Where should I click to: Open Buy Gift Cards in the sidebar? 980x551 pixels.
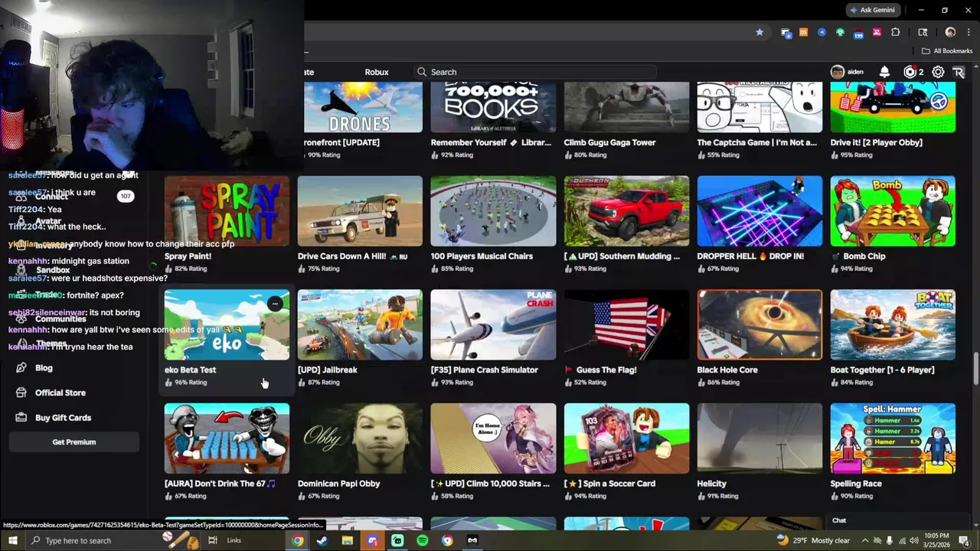[x=63, y=418]
